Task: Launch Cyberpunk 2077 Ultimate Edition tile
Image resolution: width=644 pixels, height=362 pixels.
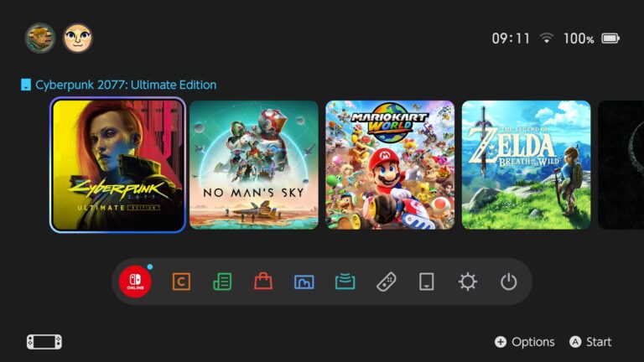Action: coord(118,165)
